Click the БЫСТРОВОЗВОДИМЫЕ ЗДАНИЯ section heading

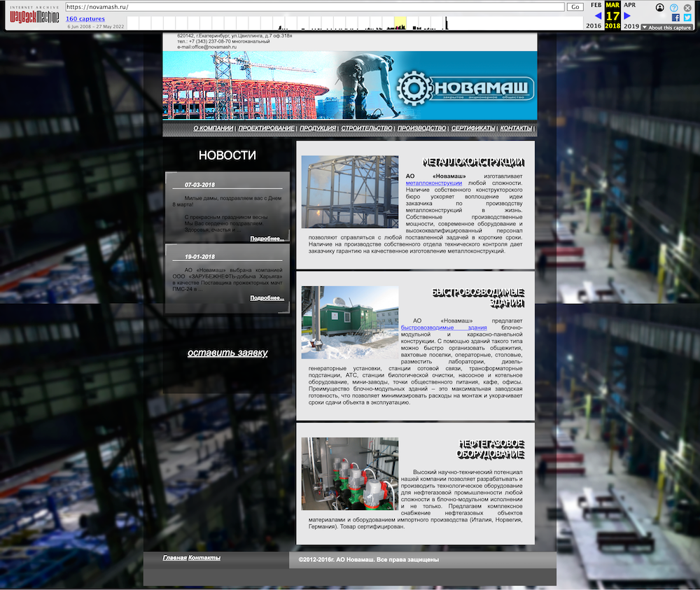tap(477, 297)
